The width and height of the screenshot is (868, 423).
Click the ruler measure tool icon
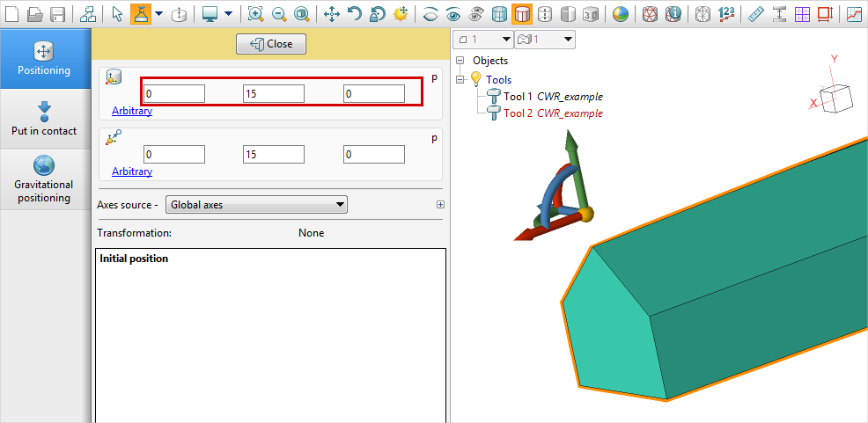click(755, 14)
